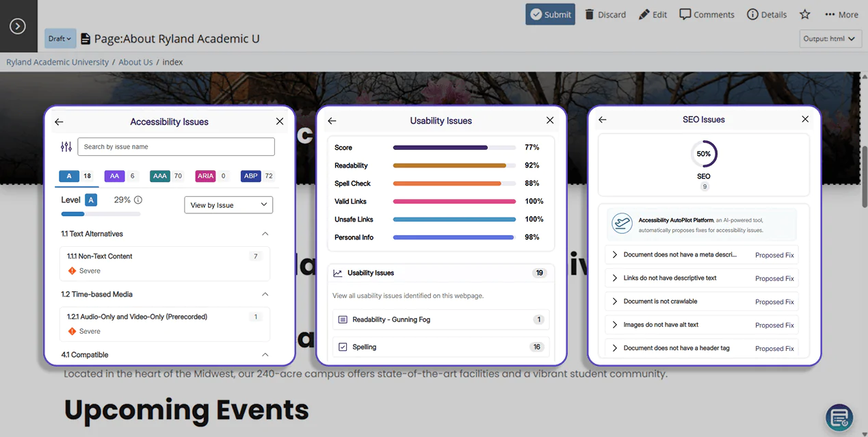
Task: Click the filter icon beside issue search
Action: click(65, 146)
